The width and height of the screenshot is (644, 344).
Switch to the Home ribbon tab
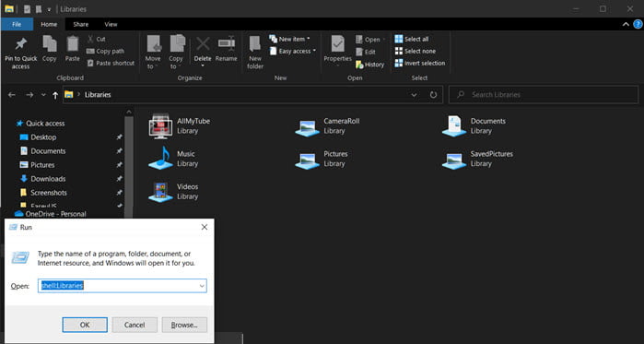[x=49, y=24]
